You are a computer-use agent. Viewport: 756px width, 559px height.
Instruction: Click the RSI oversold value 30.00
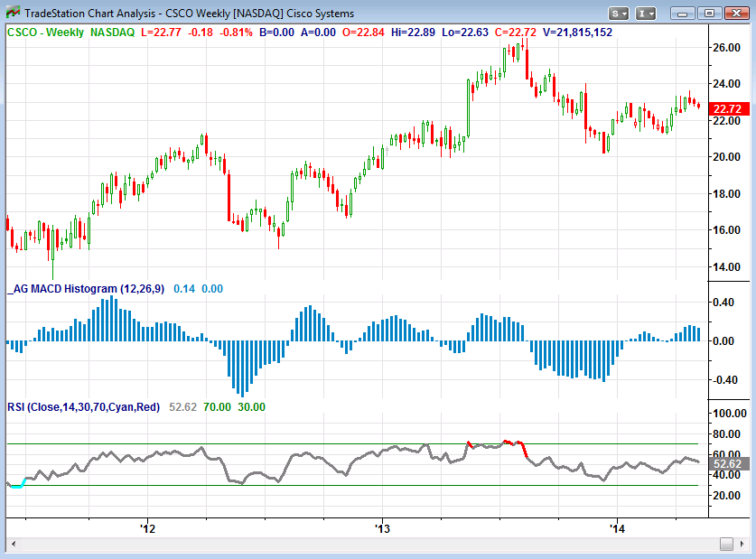pos(251,406)
